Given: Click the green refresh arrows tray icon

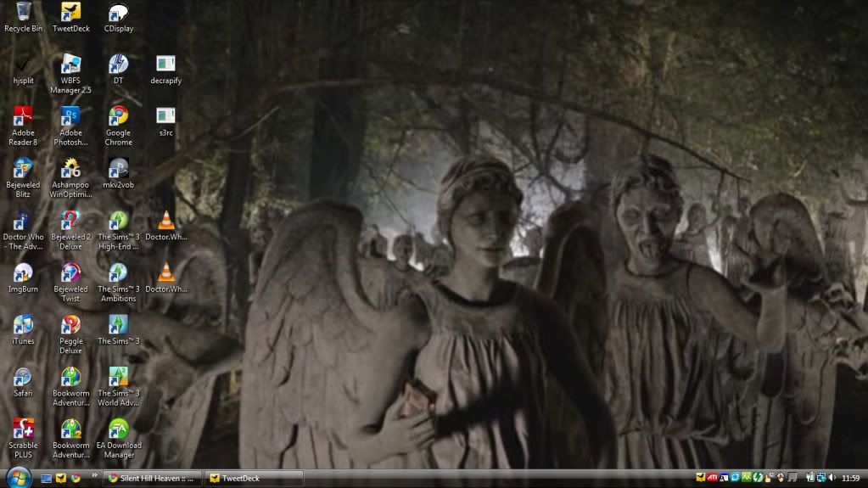Looking at the screenshot, I should (x=758, y=478).
